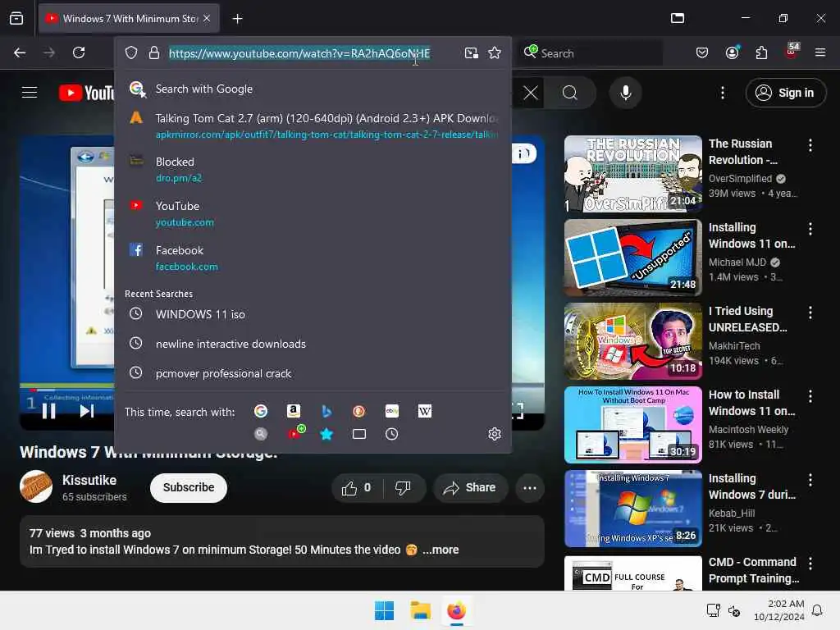Viewport: 840px width, 630px height.
Task: Open the Firefox account icon
Action: point(732,52)
